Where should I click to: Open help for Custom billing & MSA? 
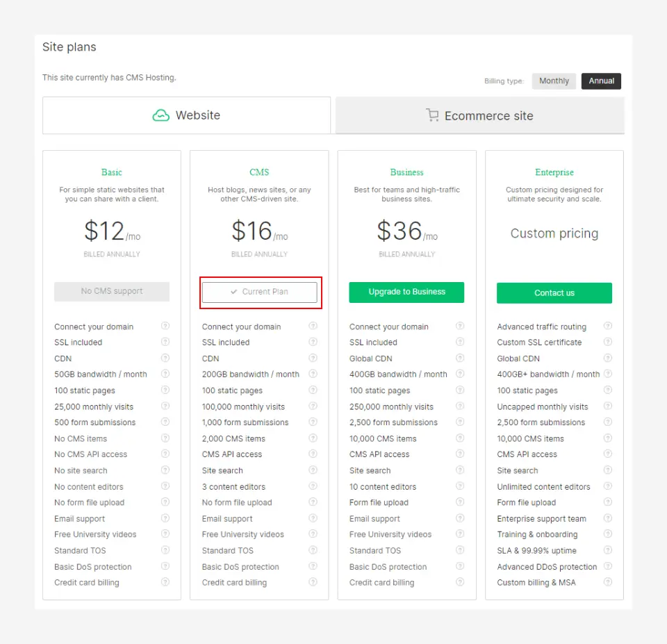607,583
